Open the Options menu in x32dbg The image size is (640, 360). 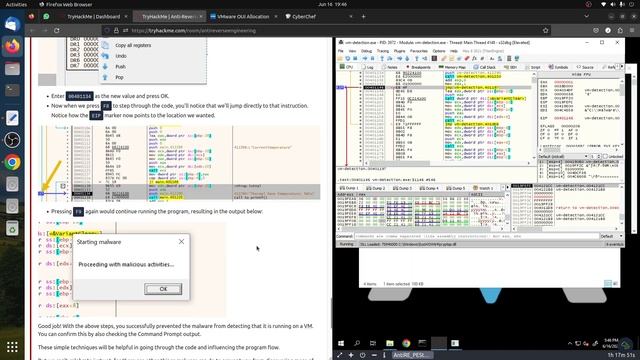(x=439, y=51)
